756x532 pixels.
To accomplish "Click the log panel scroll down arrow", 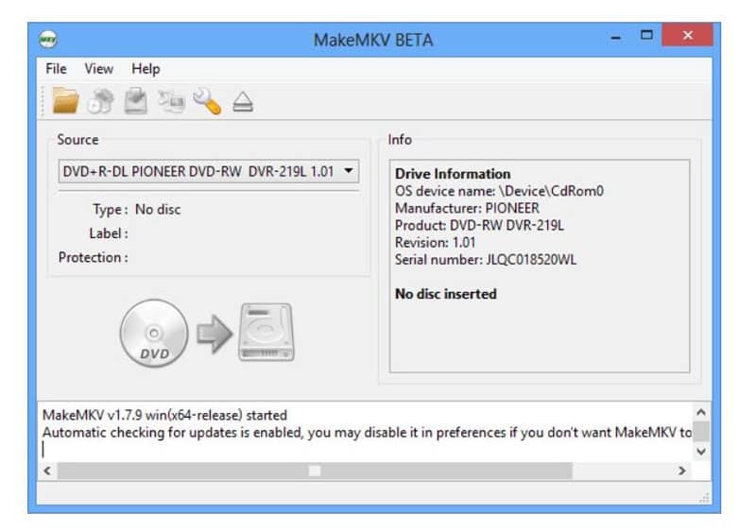I will tap(701, 452).
